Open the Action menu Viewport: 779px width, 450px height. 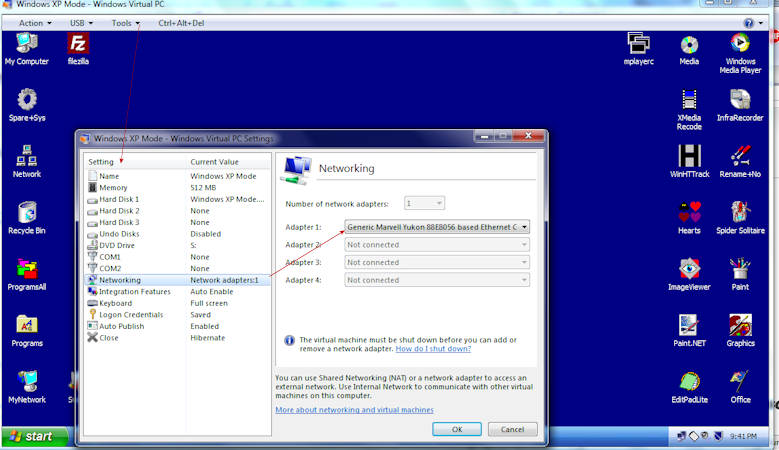(x=35, y=23)
